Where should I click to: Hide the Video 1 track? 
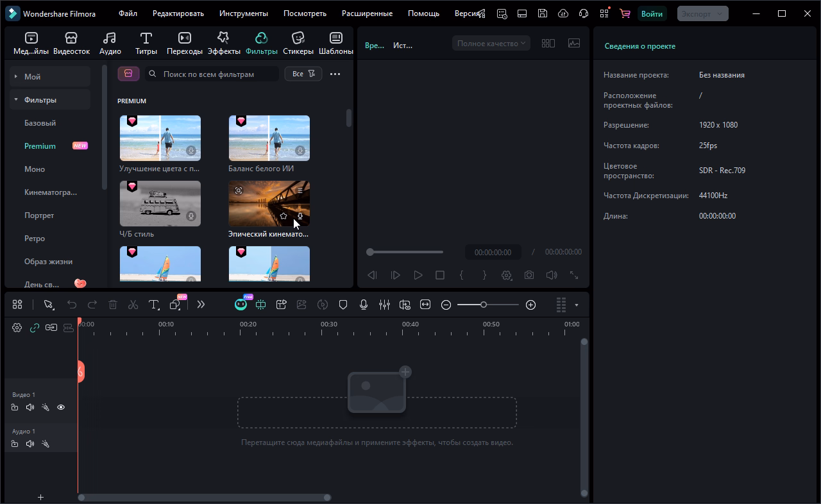pyautogui.click(x=61, y=407)
